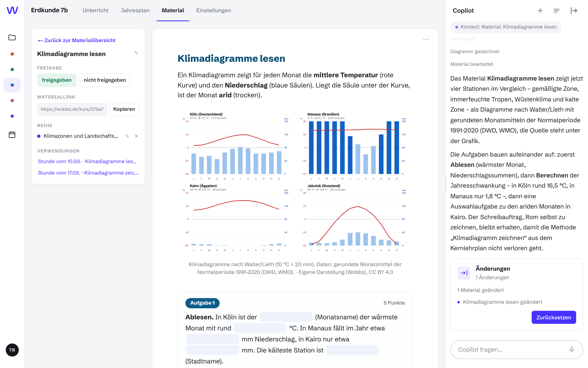Remove the Klimazonen series with X icon
The height and width of the screenshot is (368, 588).
pos(136,136)
